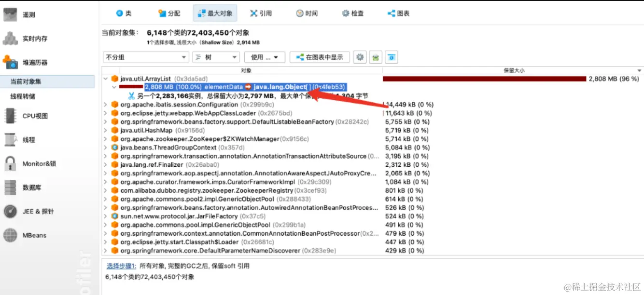Select the AnnotationTransactionAttributeSource row
Screen dimensions: 644x295
click(x=372, y=156)
